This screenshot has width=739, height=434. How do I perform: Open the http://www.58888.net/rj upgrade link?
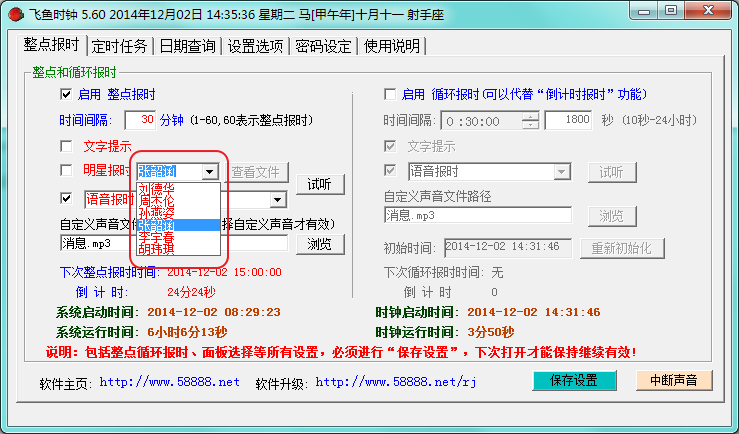396,382
